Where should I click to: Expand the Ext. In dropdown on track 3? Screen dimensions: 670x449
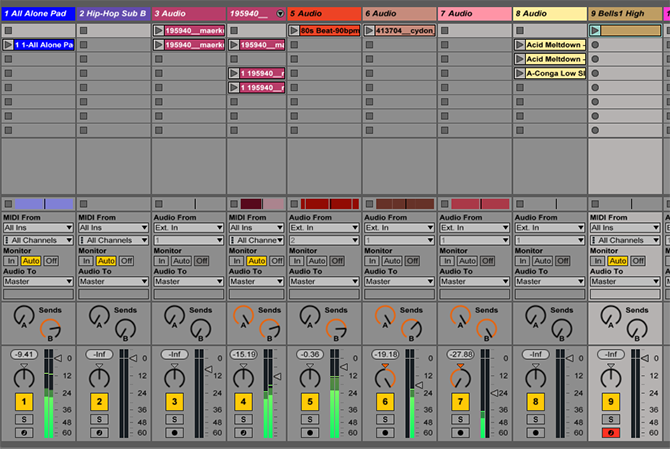pos(187,227)
